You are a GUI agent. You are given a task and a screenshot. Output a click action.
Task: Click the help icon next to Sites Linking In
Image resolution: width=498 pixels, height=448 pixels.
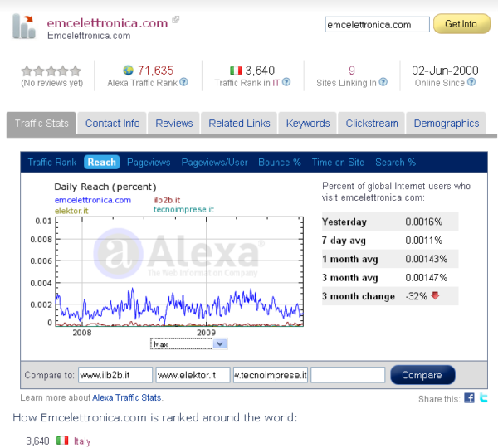pyautogui.click(x=383, y=82)
